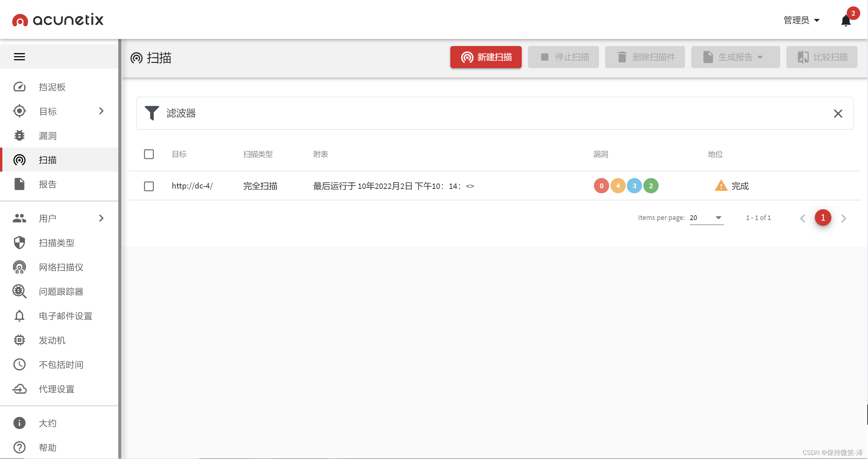
Task: Click the 网络扫描仪 network scanner icon
Action: tap(19, 267)
